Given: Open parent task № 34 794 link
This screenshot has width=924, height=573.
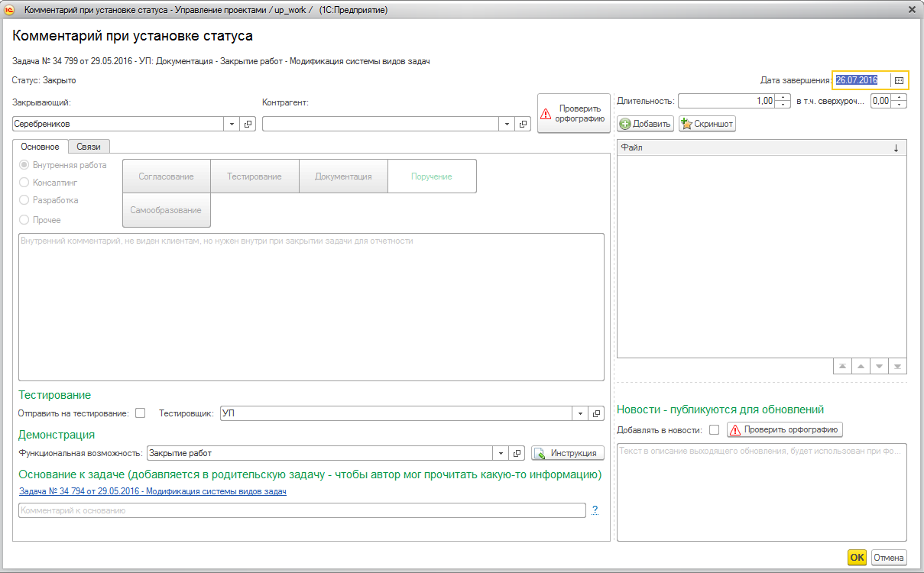Looking at the screenshot, I should 153,491.
